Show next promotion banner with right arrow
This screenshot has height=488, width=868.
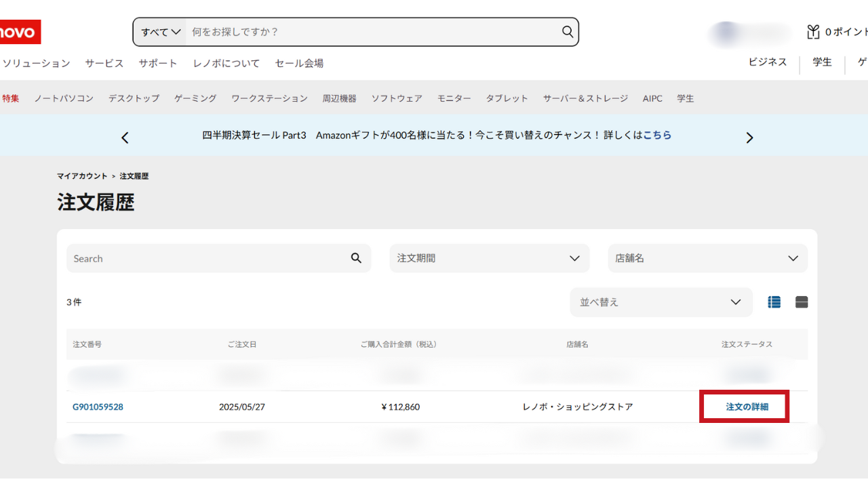pos(749,138)
